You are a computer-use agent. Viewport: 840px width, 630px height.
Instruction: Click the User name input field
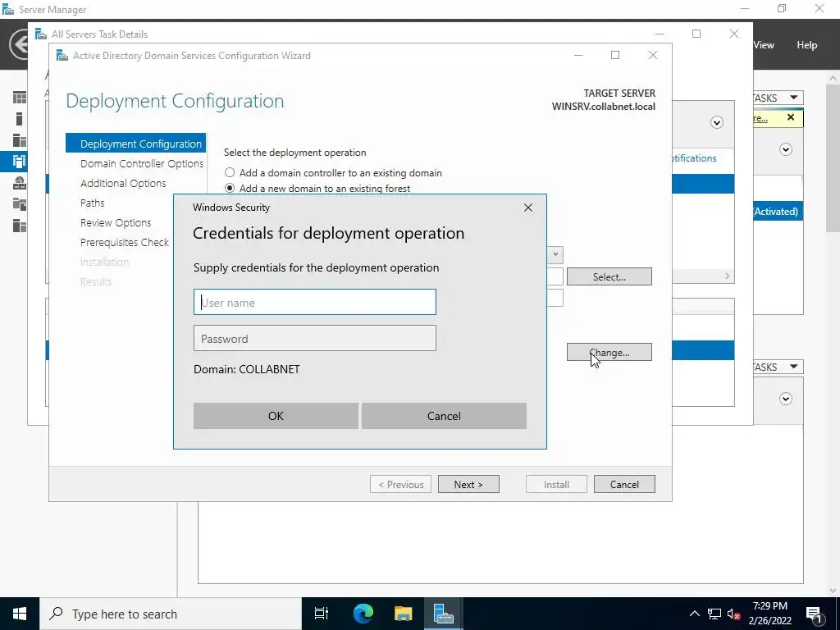[x=314, y=302]
